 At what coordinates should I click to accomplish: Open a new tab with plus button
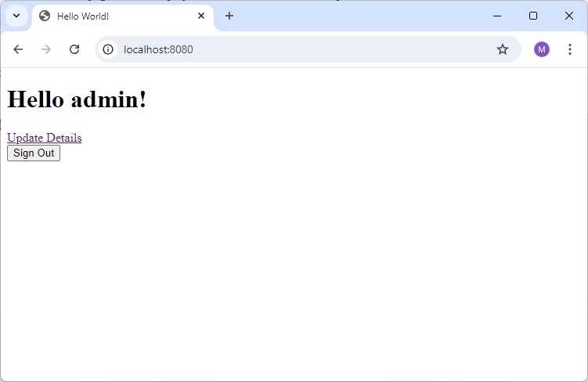pos(229,16)
